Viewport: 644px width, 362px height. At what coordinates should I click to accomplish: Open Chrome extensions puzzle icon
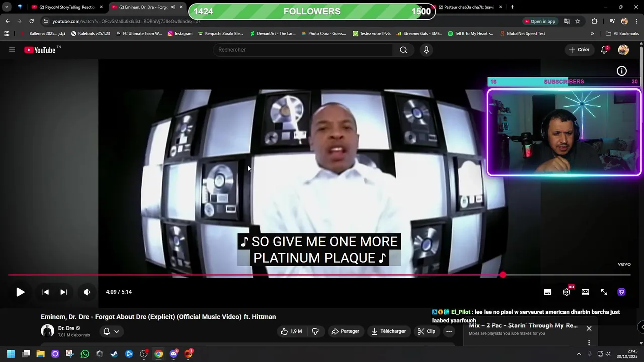coord(595,21)
